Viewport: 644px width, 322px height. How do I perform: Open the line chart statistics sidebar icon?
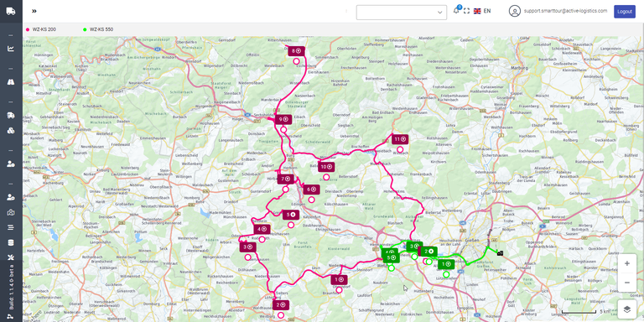click(11, 49)
